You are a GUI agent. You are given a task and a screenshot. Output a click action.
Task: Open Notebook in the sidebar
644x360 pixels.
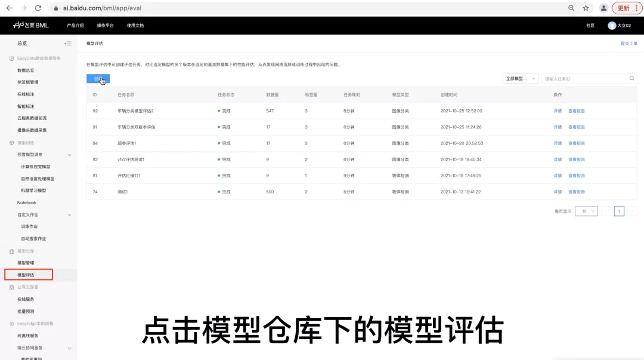click(x=27, y=202)
